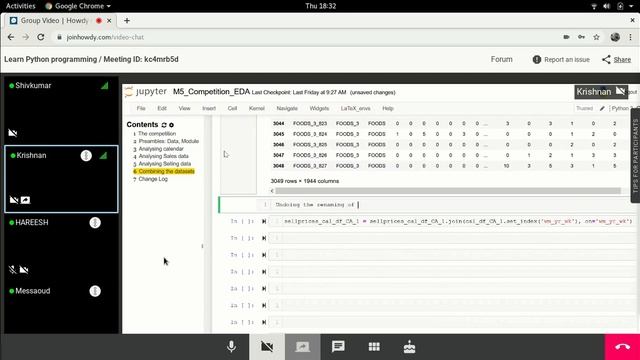Click the cake celebration icon

pyautogui.click(x=409, y=347)
